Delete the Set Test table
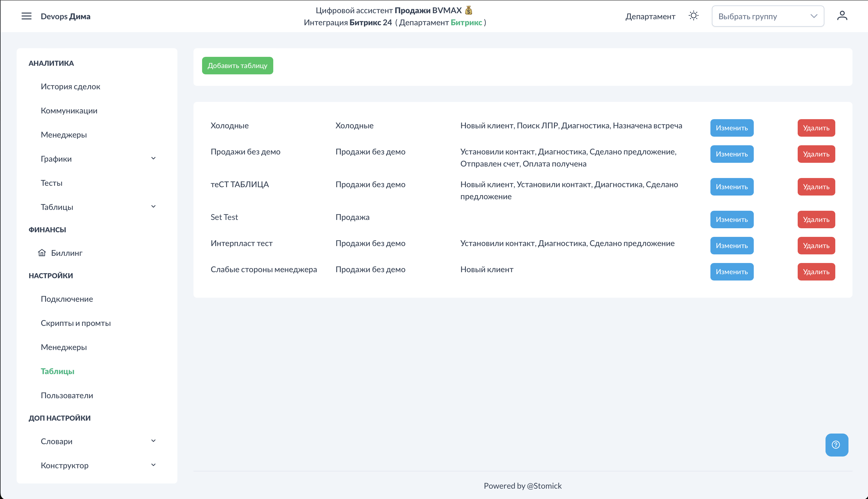The width and height of the screenshot is (868, 499). tap(816, 219)
